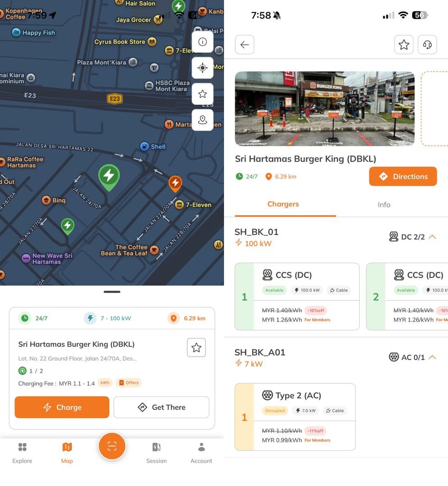Go back using the arrow button

click(244, 45)
